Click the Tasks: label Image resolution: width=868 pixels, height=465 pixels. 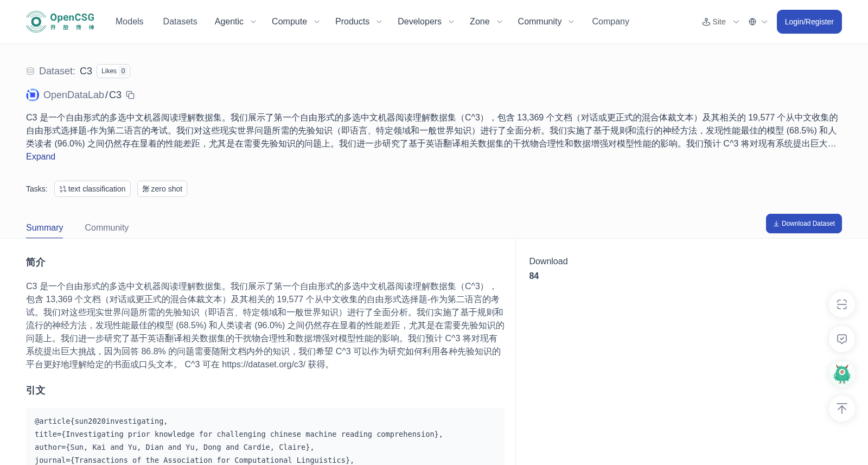(x=37, y=189)
